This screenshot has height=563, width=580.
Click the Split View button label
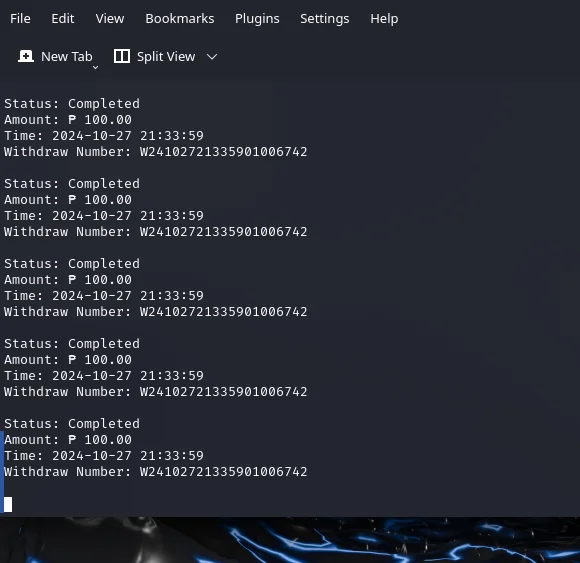166,57
